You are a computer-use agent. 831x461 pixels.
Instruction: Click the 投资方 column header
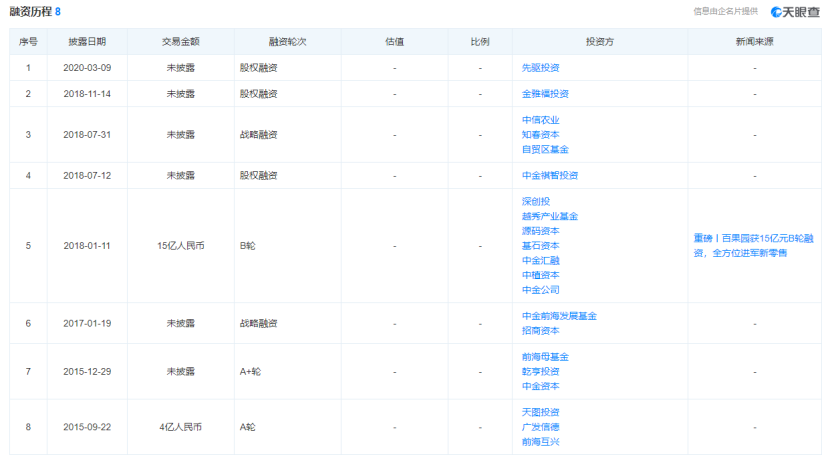click(600, 41)
